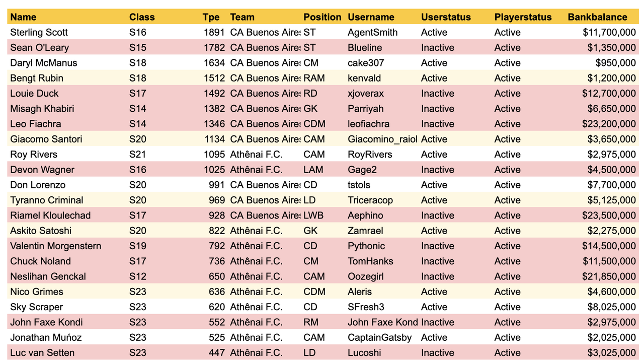Image resolution: width=644 pixels, height=364 pixels.
Task: Select username Triceracop cell
Action: point(382,200)
